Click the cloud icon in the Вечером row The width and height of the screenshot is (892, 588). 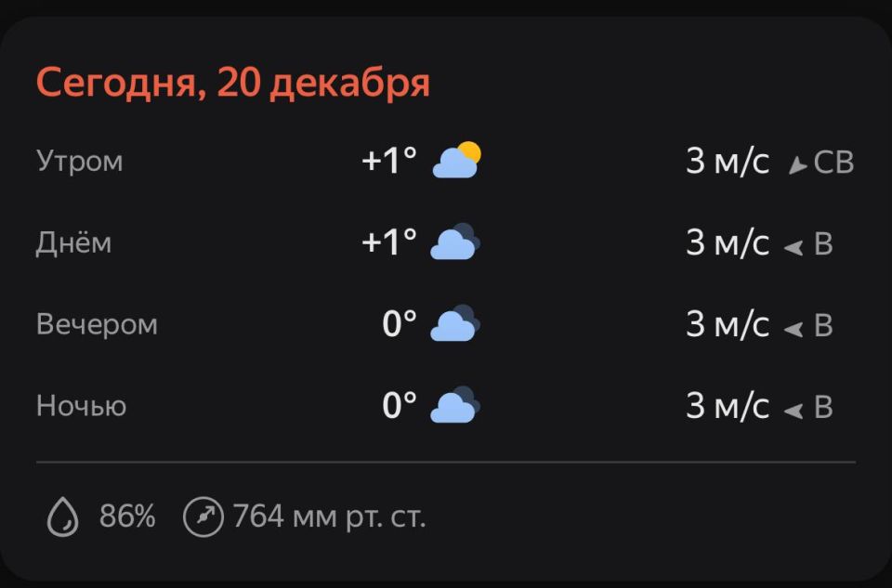click(x=455, y=324)
